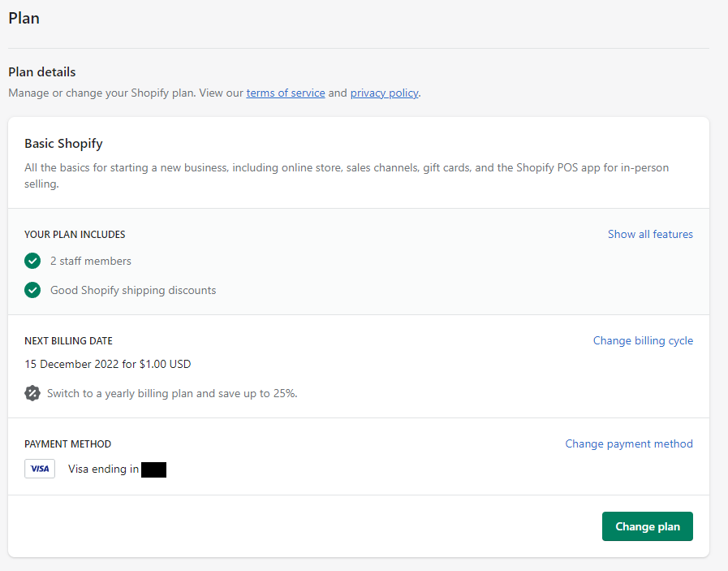
Task: Click the 15 December 2022 billing date text
Action: (108, 364)
